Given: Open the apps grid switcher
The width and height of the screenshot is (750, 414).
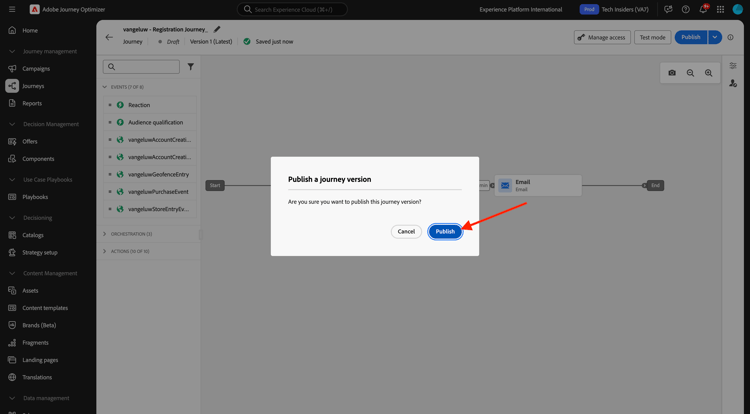Looking at the screenshot, I should [x=720, y=9].
